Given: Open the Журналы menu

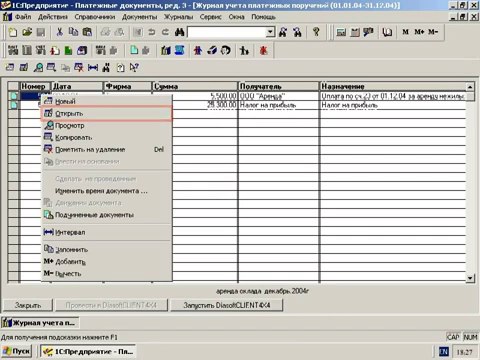Looking at the screenshot, I should click(x=178, y=17).
